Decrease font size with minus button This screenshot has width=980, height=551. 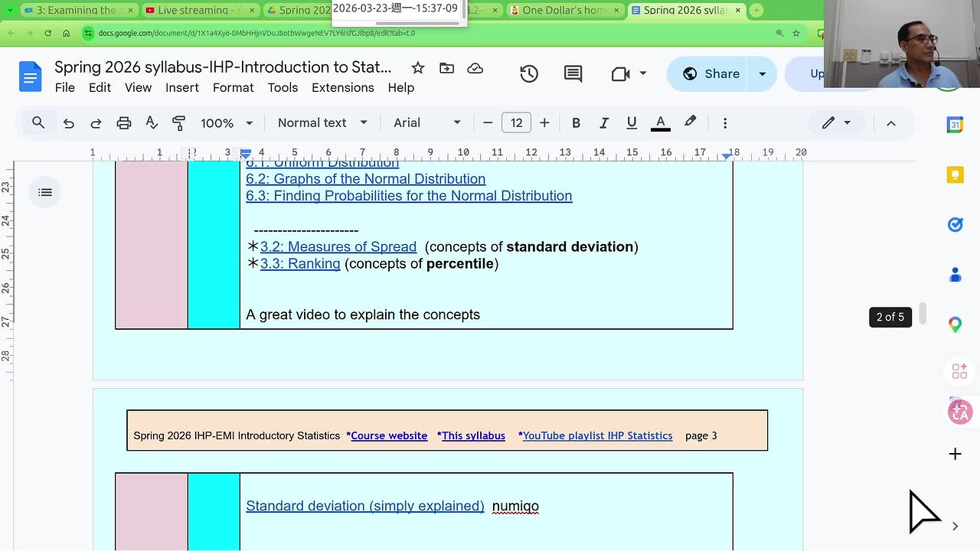488,122
